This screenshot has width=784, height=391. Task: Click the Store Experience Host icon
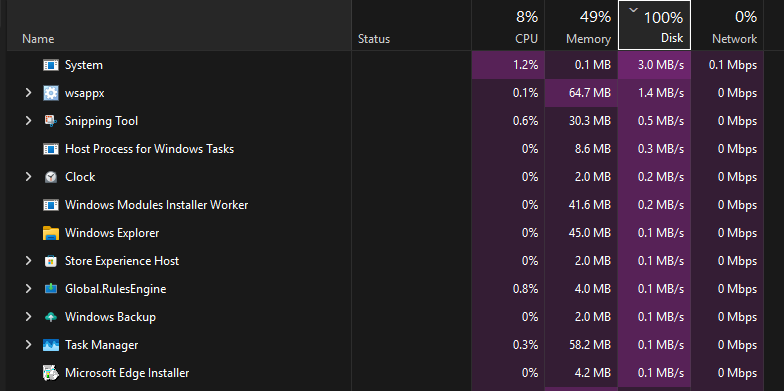coord(51,261)
